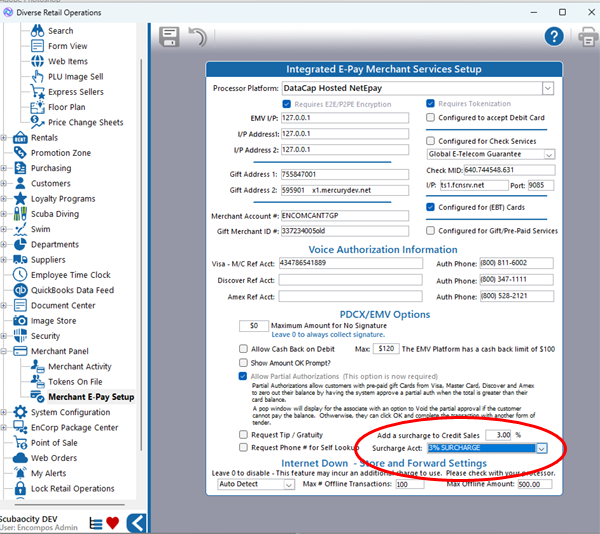The image size is (600, 534).
Task: Check Request Tip / Gratuity option
Action: point(243,435)
